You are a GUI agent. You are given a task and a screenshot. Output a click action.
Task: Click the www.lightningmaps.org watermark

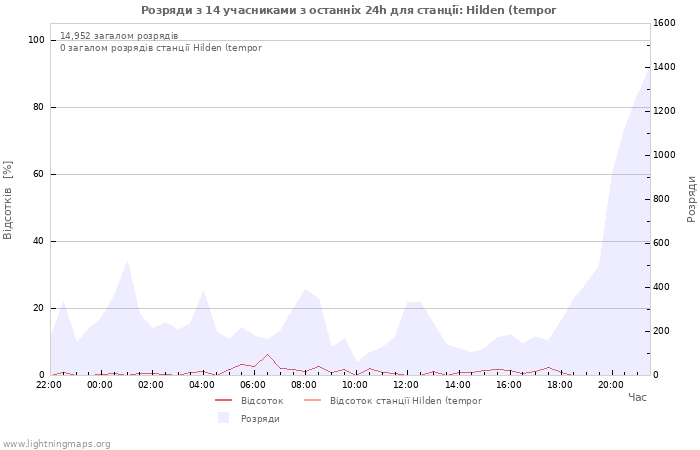coord(55,444)
